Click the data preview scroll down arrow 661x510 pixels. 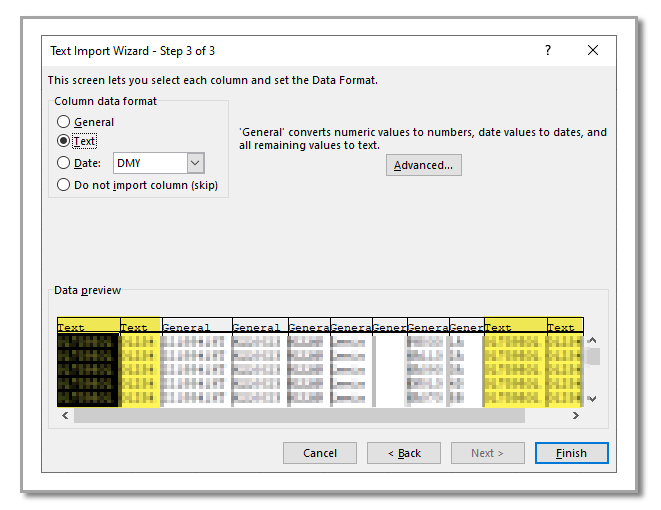pyautogui.click(x=592, y=399)
